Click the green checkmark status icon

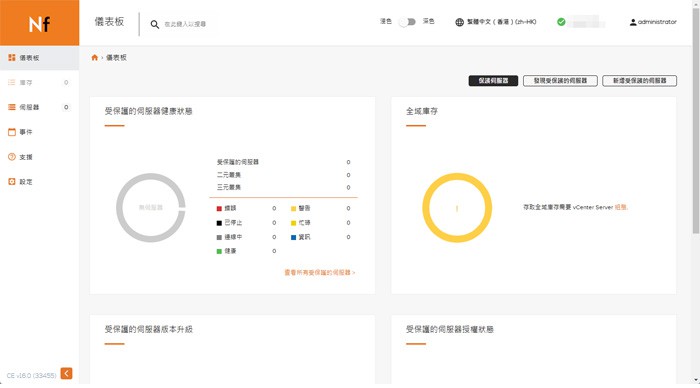[561, 21]
